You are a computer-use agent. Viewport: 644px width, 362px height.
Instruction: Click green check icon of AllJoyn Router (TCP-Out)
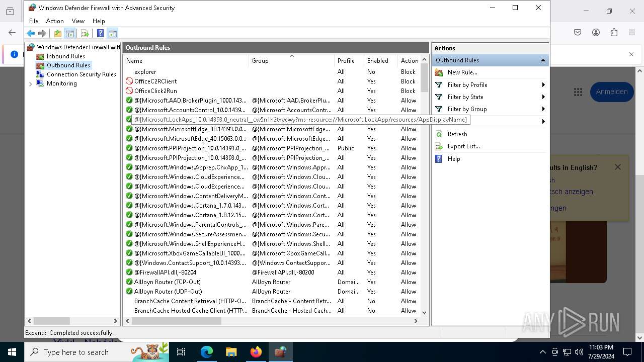coord(129,282)
